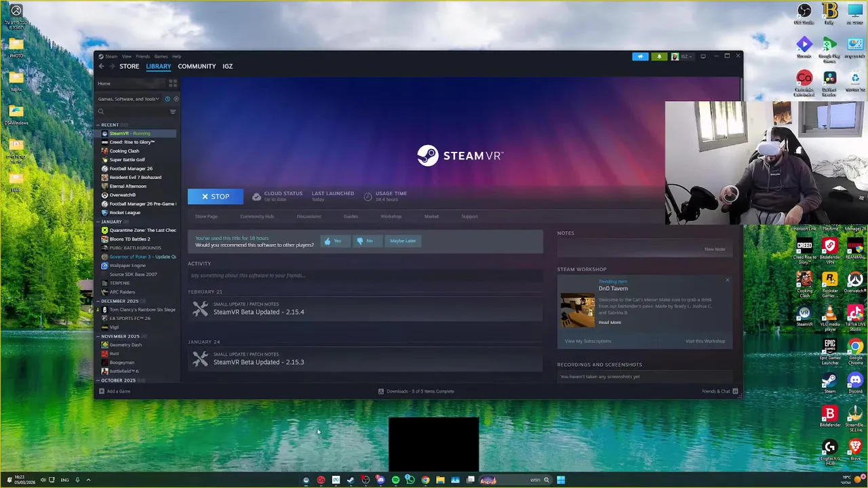Click the blue announcements megaphone icon
Viewport: 868px width, 488px height.
640,56
